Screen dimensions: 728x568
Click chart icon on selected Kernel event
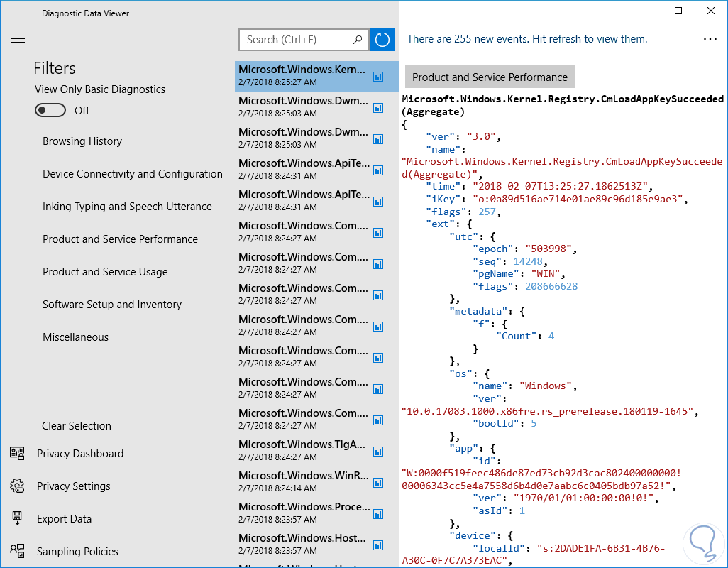(378, 76)
